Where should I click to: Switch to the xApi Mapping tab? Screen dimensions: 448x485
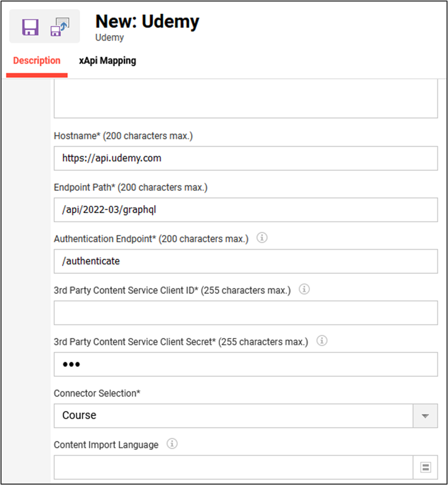(x=107, y=60)
